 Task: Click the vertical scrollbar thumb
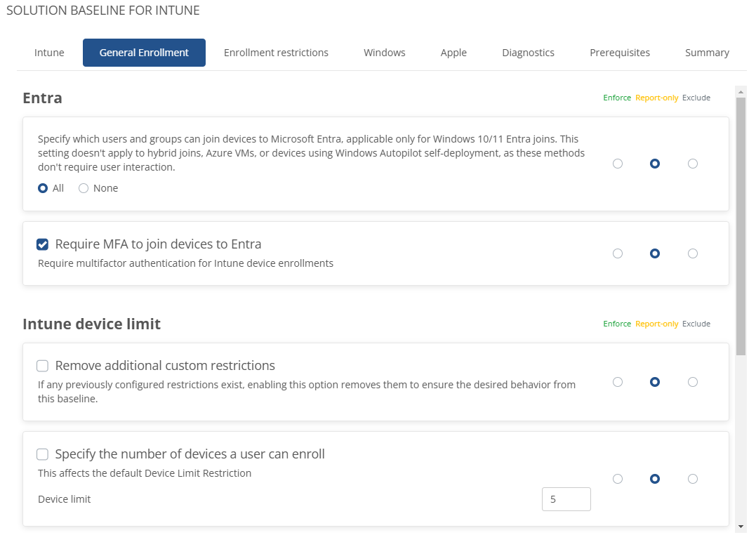tap(741, 226)
